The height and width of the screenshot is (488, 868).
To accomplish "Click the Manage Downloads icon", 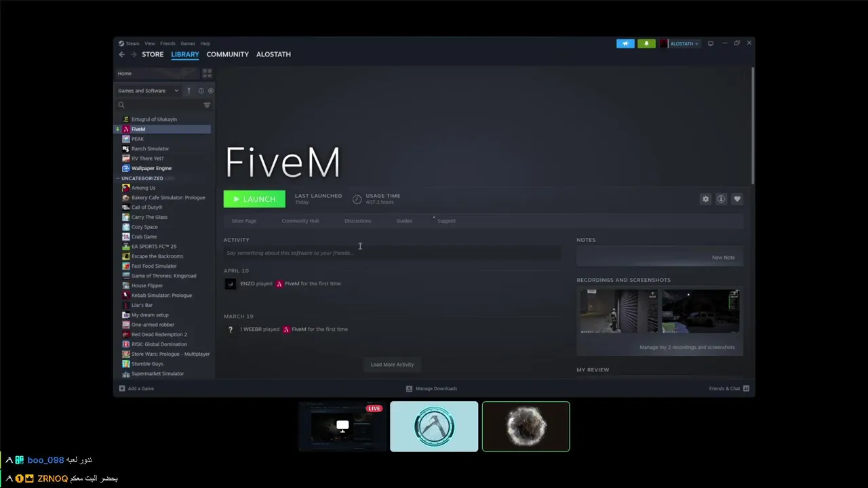I will (409, 388).
